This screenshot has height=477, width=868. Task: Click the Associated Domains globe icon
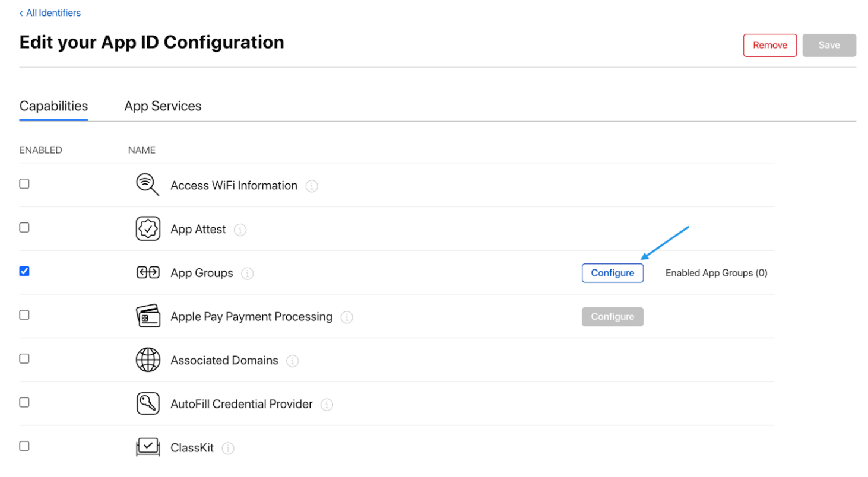tap(148, 360)
